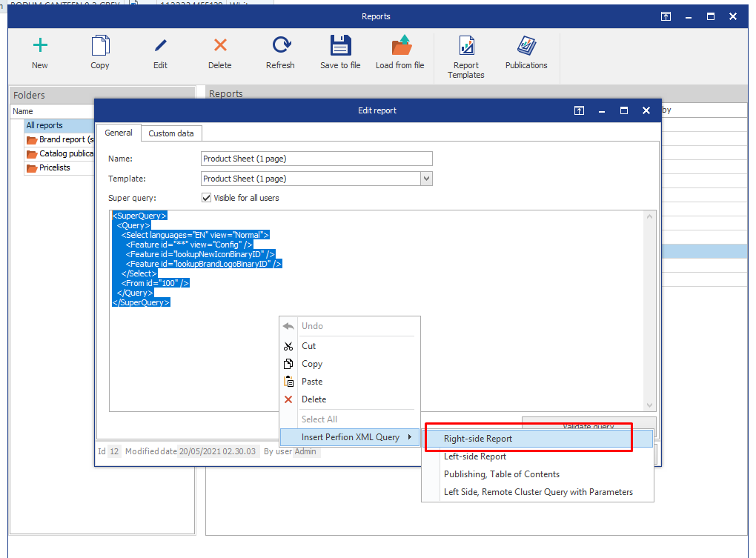
Task: Open the Template dropdown arrow
Action: [427, 179]
